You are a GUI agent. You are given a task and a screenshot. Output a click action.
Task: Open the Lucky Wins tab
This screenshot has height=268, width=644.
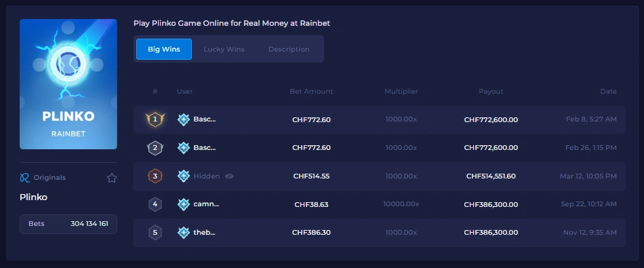pyautogui.click(x=224, y=50)
